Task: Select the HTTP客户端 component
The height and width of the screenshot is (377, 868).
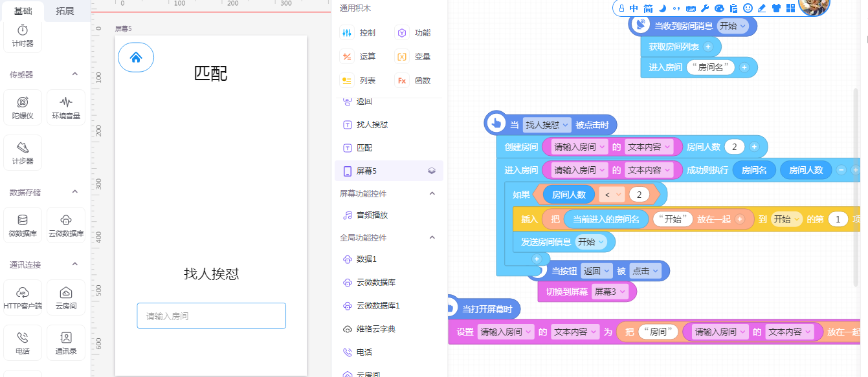Action: [23, 298]
